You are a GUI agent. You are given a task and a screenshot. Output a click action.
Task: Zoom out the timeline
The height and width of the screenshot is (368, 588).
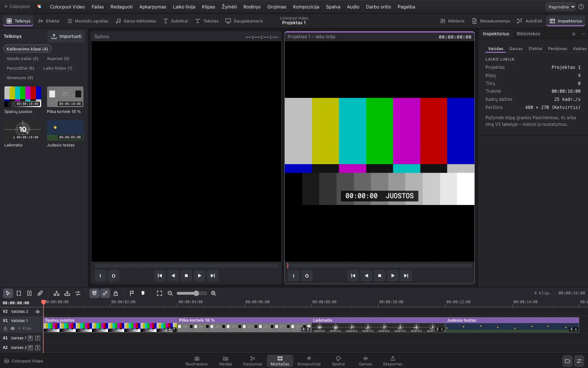point(170,293)
